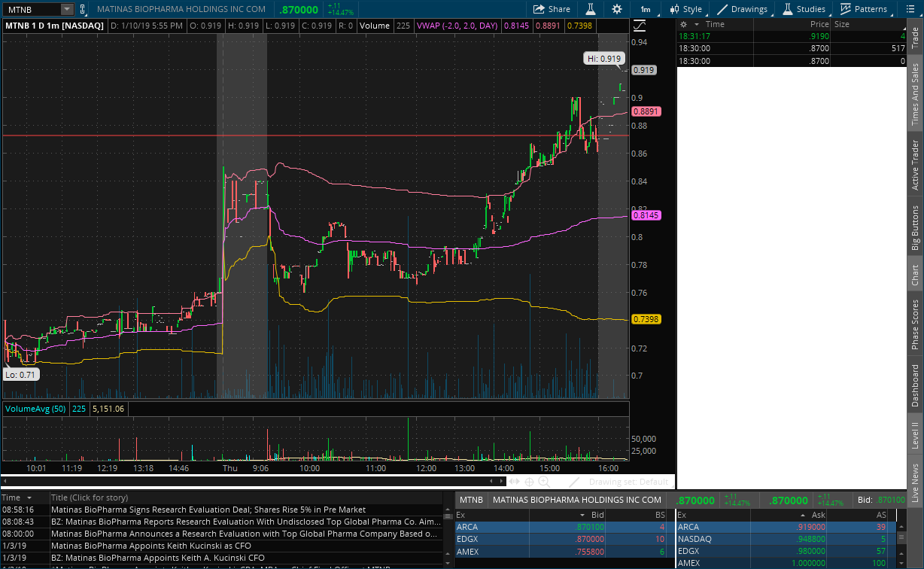Change the 1m timeframe selector
The width and height of the screenshot is (924, 569).
pyautogui.click(x=646, y=9)
